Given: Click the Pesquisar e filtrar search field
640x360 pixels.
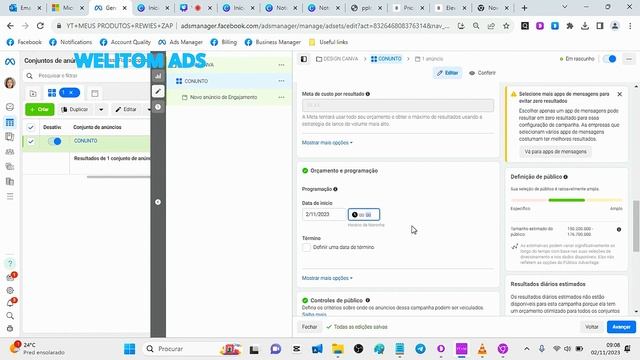Looking at the screenshot, I should coord(86,76).
